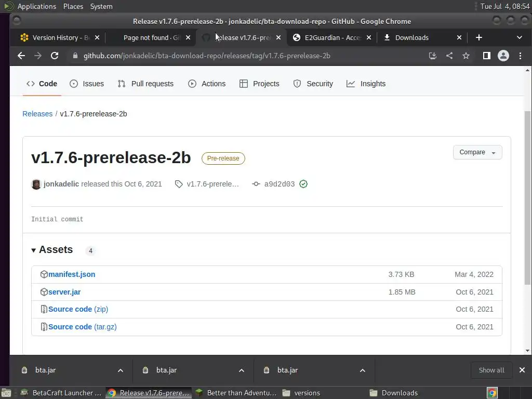
Task: Download Source code (tar.gz)
Action: coord(83,327)
